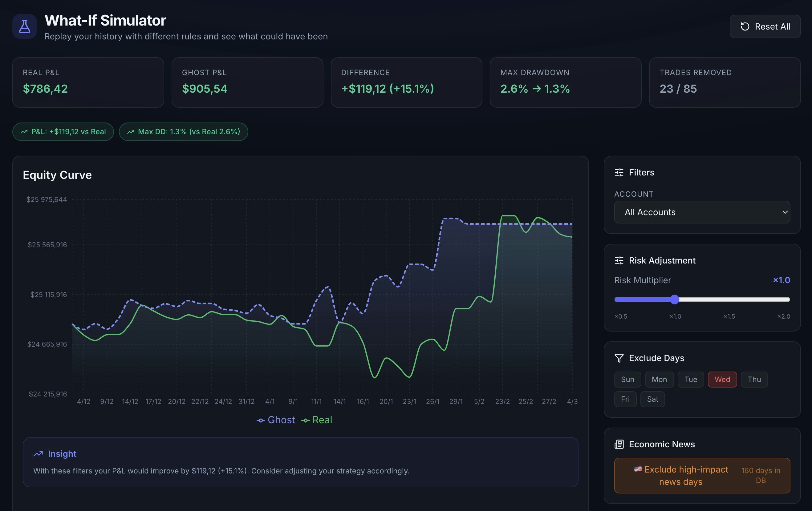Click the flask simulator logo icon
Image resolution: width=812 pixels, height=511 pixels.
coord(25,26)
